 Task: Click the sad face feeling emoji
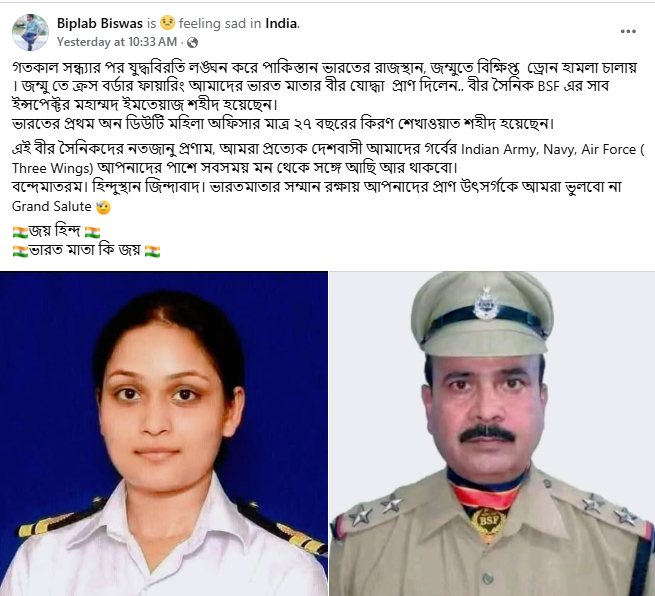pos(168,23)
